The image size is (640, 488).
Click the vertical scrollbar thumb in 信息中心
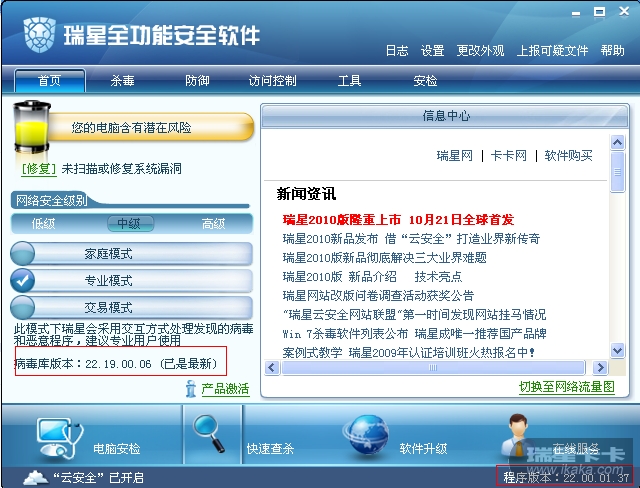[x=618, y=172]
